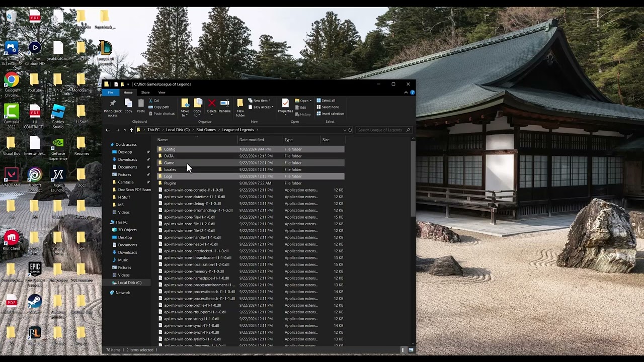Select the Plugins folder row

tap(251, 183)
